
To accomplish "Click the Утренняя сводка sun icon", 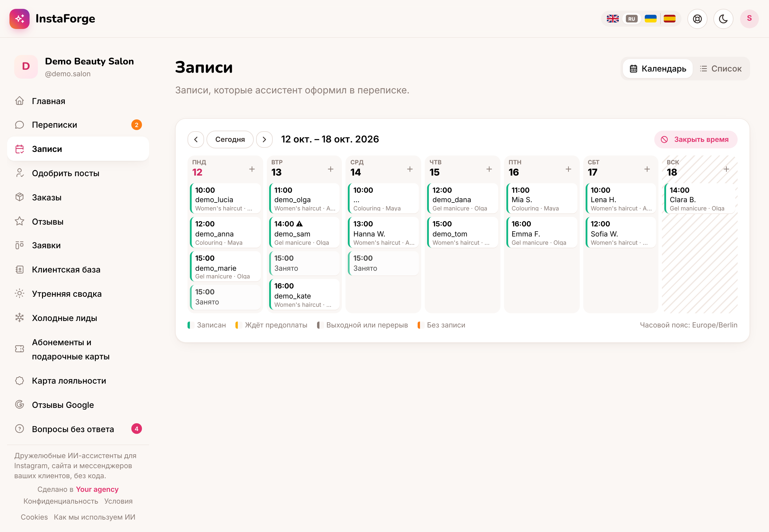I will 20,294.
